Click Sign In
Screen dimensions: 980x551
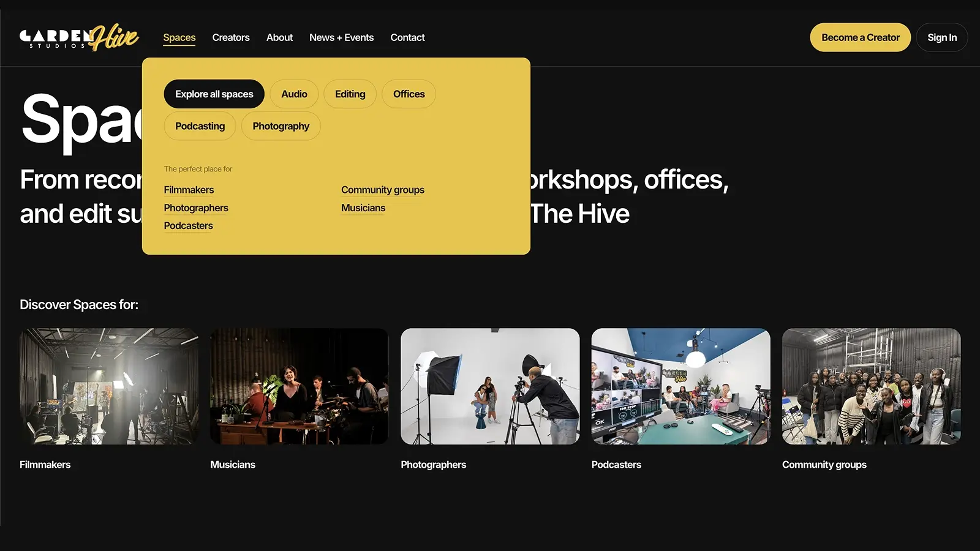(x=942, y=37)
